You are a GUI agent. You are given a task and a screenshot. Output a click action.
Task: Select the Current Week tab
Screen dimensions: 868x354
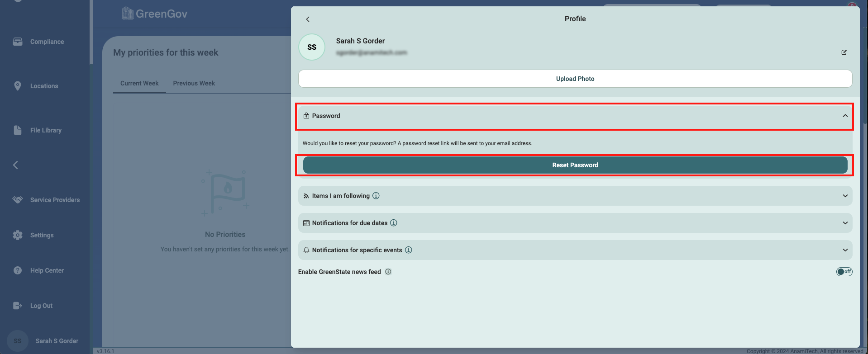click(139, 83)
